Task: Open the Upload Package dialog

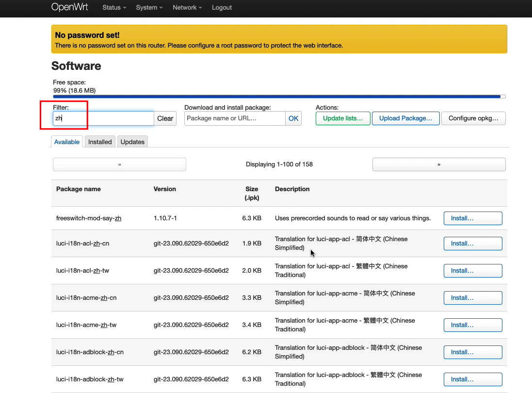Action: (405, 118)
